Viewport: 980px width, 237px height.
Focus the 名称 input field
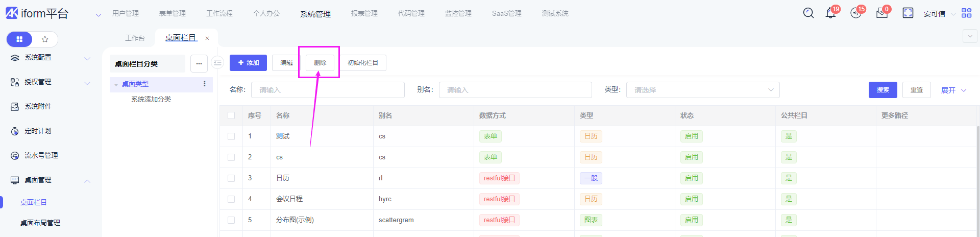tap(328, 90)
